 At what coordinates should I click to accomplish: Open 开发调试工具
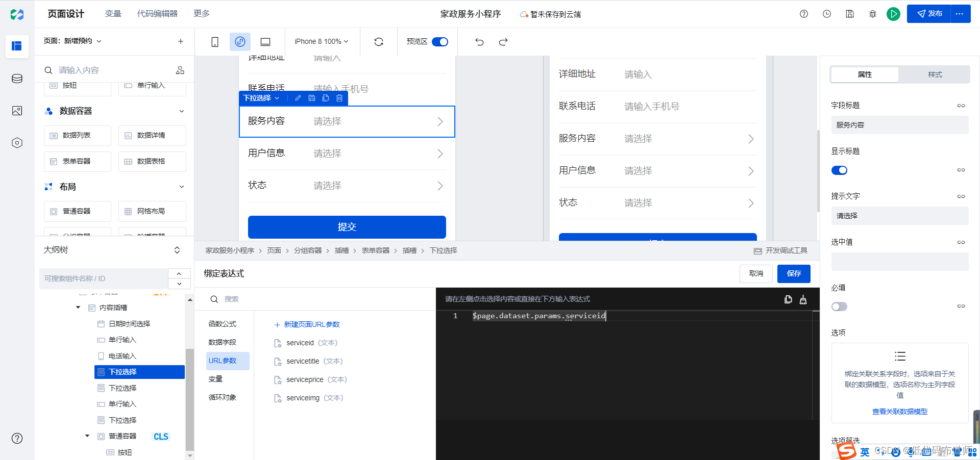tap(780, 250)
